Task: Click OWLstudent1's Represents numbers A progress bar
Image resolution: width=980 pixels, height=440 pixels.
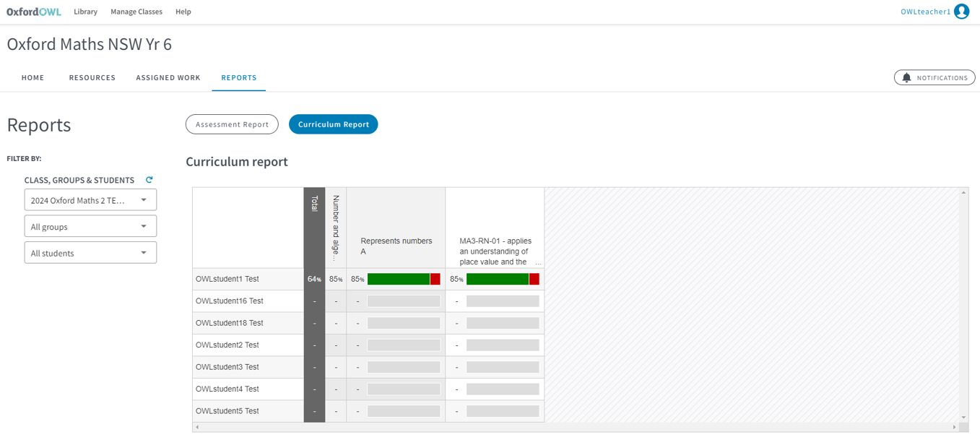Action: 404,279
